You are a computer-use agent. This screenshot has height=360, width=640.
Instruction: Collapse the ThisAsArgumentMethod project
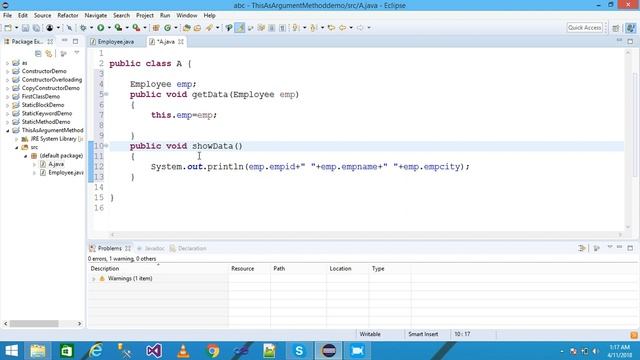click(7, 131)
